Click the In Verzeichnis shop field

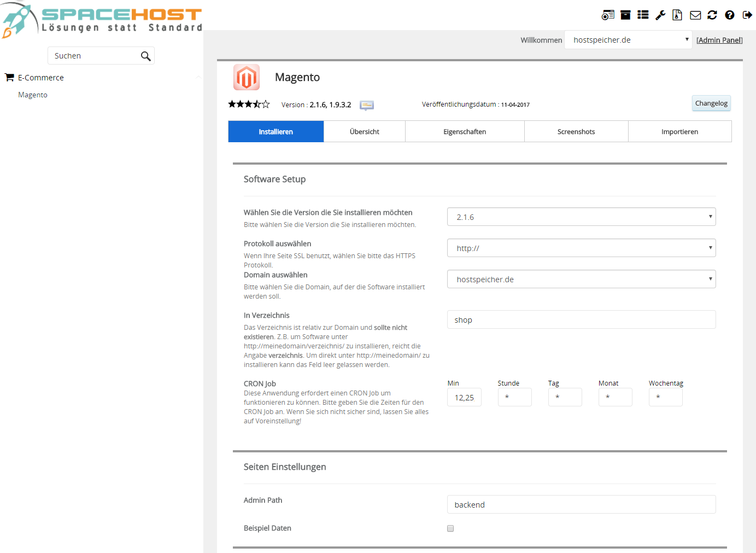click(x=582, y=320)
